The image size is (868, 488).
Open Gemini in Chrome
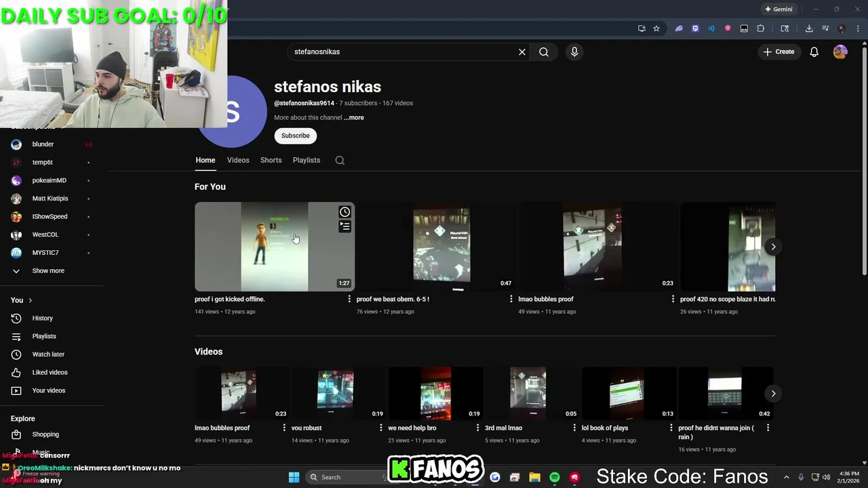click(778, 9)
